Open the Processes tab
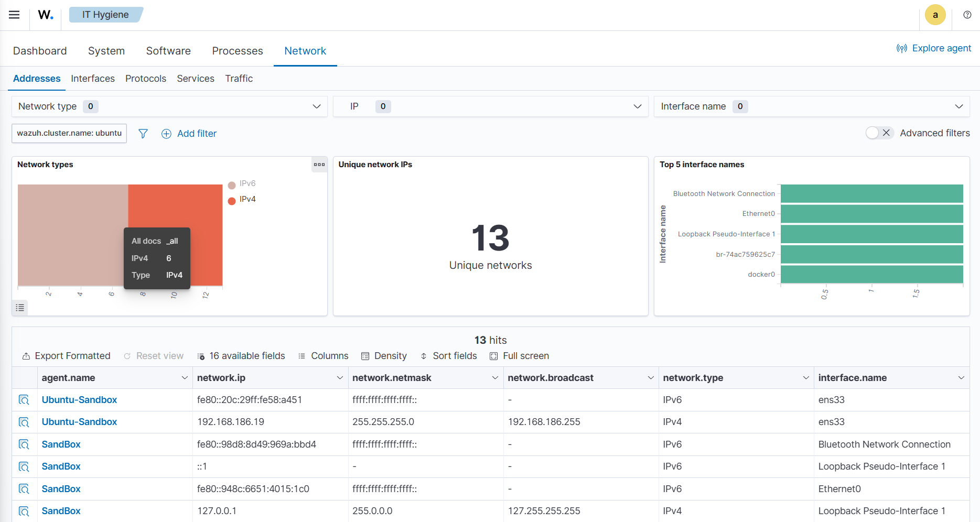Image resolution: width=980 pixels, height=522 pixels. click(238, 51)
